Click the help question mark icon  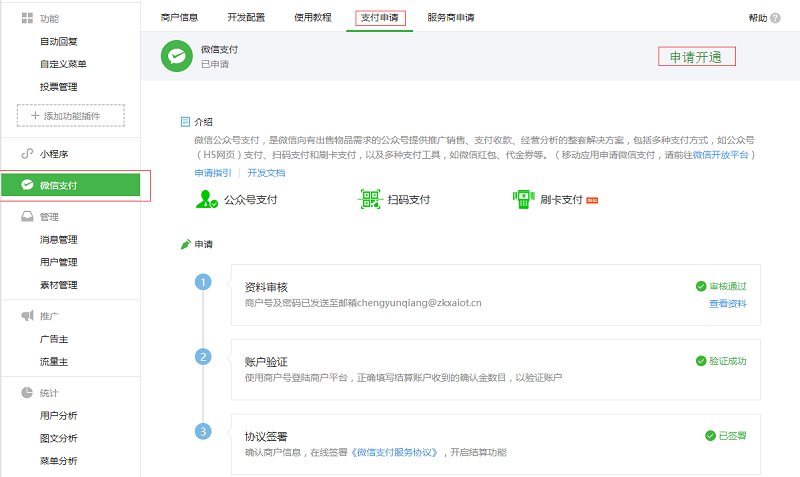tap(776, 18)
